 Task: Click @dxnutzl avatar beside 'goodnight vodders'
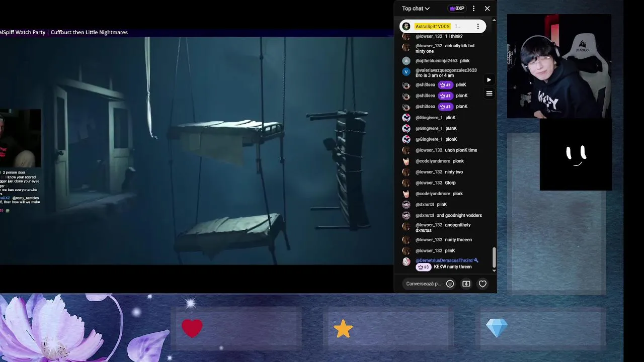tap(406, 216)
